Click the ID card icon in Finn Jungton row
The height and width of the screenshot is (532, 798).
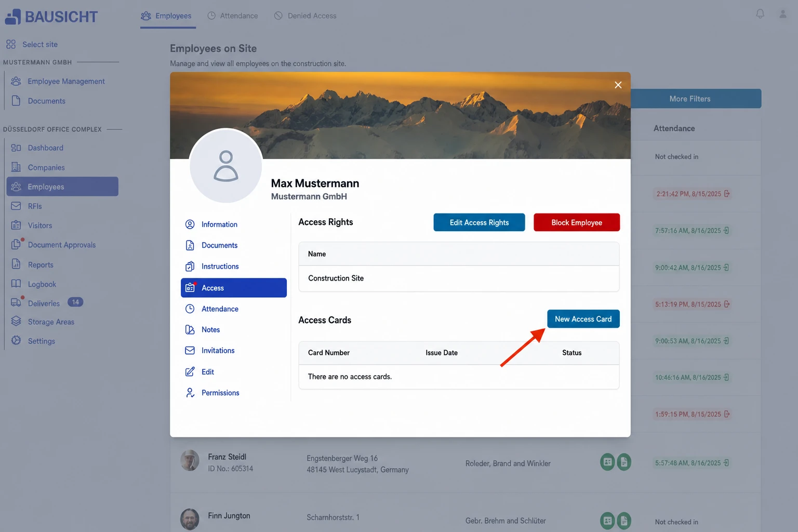coord(607,520)
